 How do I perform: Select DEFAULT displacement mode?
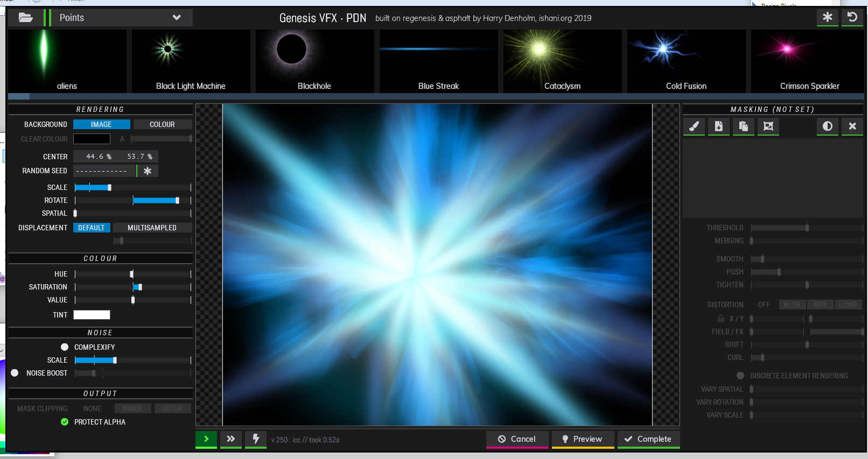coord(92,228)
